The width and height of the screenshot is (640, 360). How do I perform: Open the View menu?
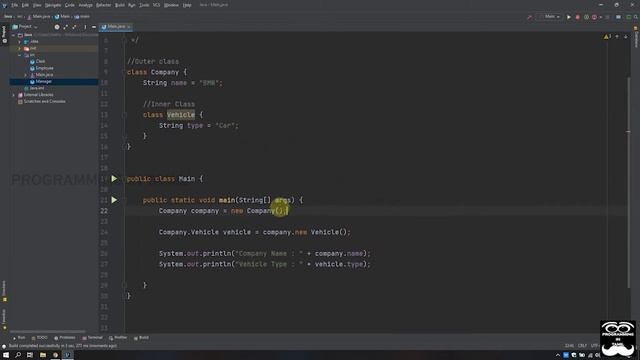(37, 5)
